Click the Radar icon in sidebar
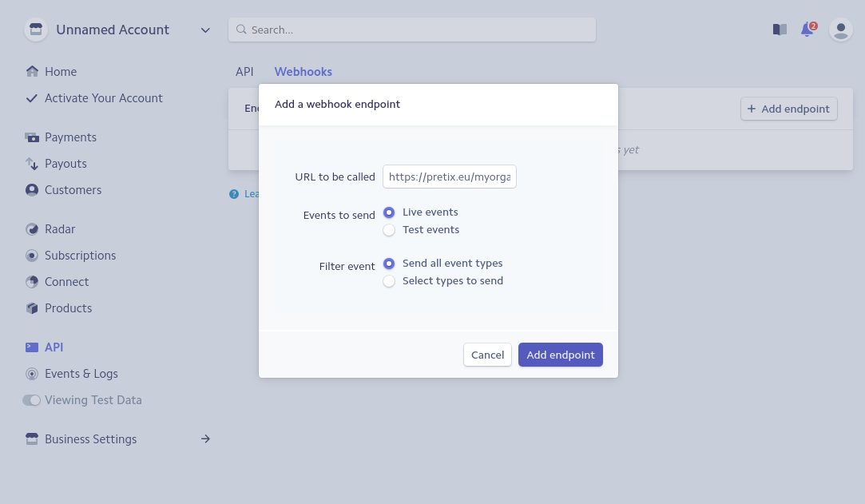 click(x=32, y=229)
